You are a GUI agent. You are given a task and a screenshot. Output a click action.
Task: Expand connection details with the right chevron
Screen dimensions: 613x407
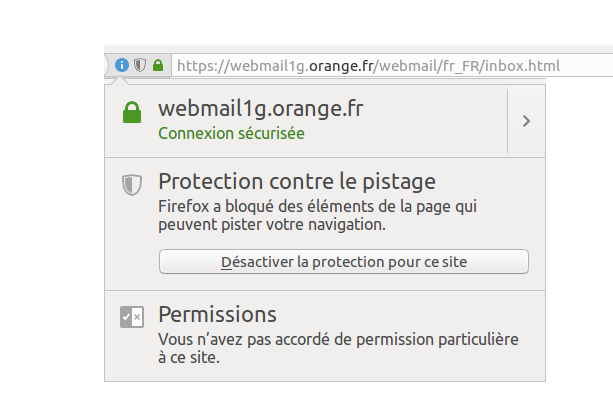coord(526,121)
